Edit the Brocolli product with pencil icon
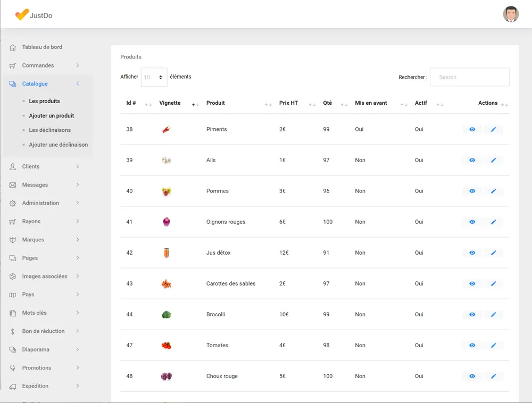 [493, 314]
